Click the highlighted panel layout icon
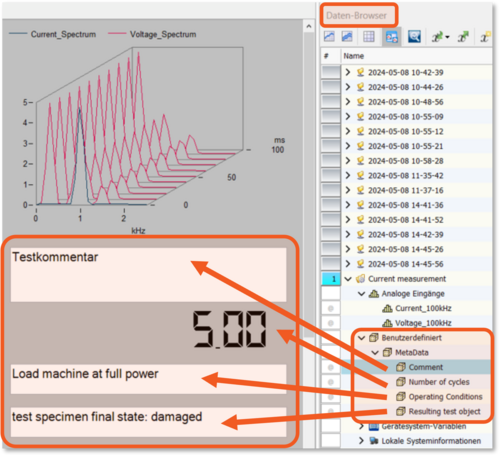The width and height of the screenshot is (500, 456). 392,37
